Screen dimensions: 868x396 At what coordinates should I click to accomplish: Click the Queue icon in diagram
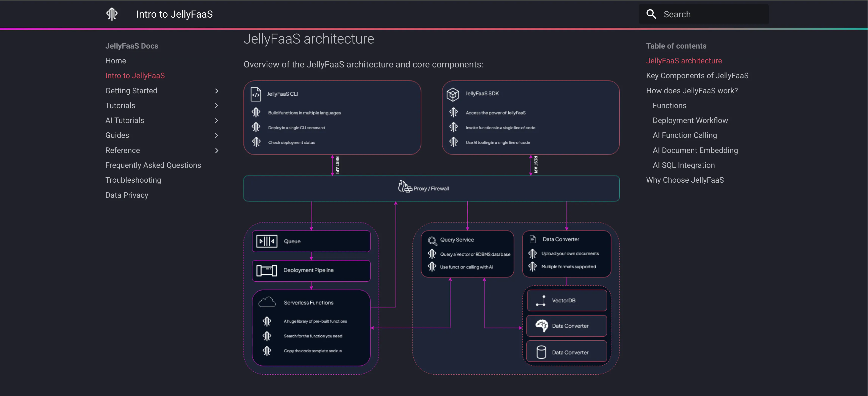click(267, 242)
